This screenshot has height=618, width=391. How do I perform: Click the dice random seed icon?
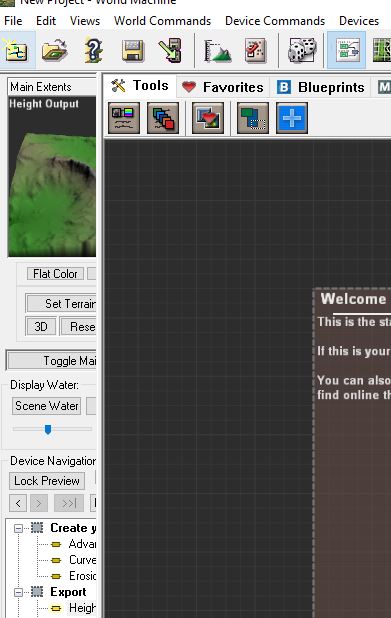pyautogui.click(x=302, y=50)
